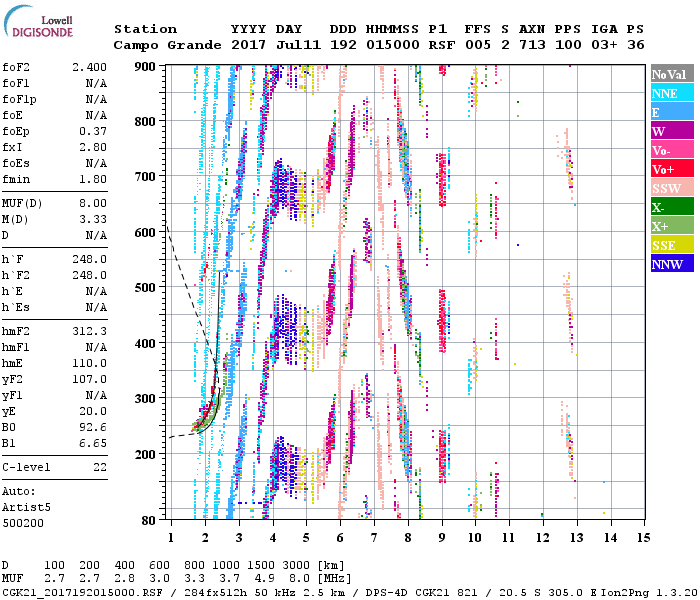This screenshot has width=700, height=600.
Task: Click the 15 MHz frequency axis label
Action: 644,538
